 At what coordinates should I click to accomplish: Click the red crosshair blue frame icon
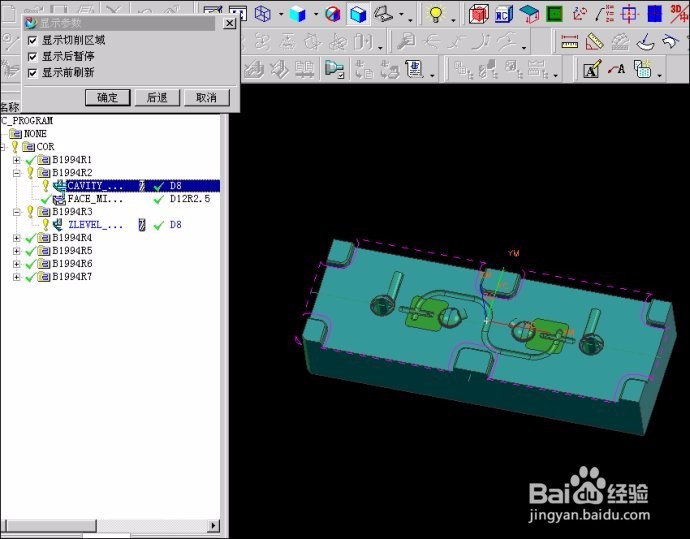tap(629, 14)
